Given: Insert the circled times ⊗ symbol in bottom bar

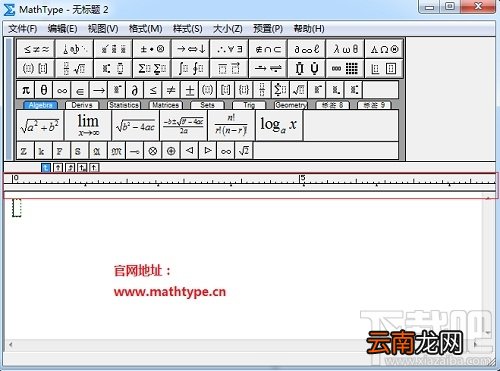Looking at the screenshot, I should [153, 151].
